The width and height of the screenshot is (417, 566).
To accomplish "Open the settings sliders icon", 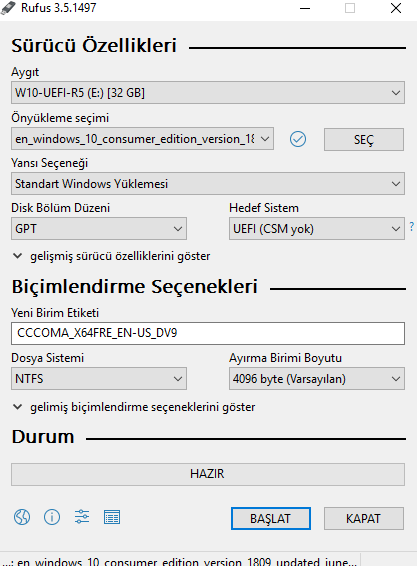I will [82, 517].
